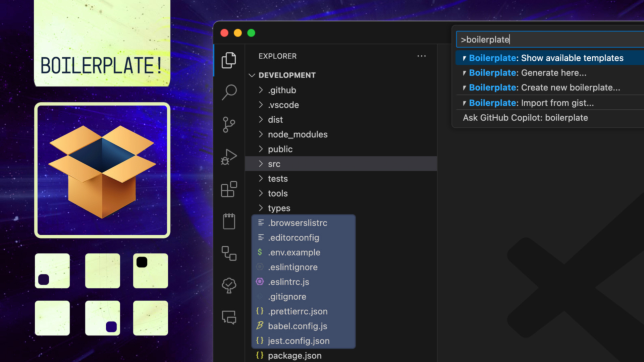Image resolution: width=644 pixels, height=362 pixels.
Task: Open the Explorer view in activity bar
Action: [229, 60]
